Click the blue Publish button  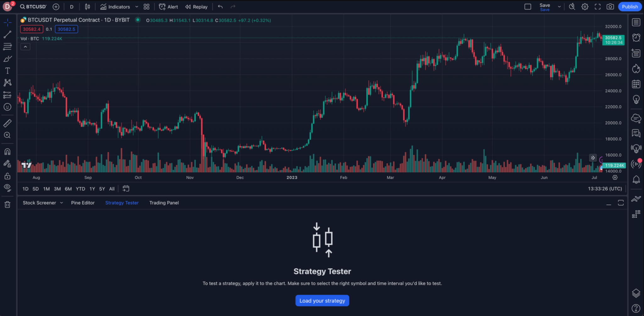pos(630,7)
